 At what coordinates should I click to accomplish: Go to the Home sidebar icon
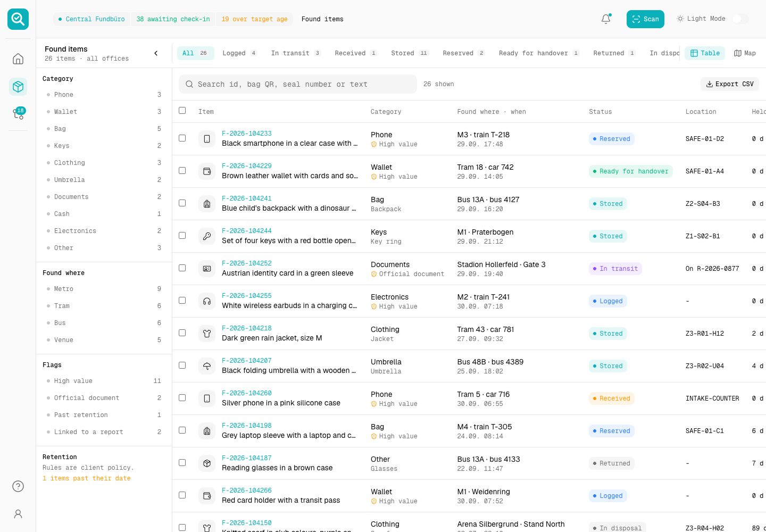click(18, 59)
